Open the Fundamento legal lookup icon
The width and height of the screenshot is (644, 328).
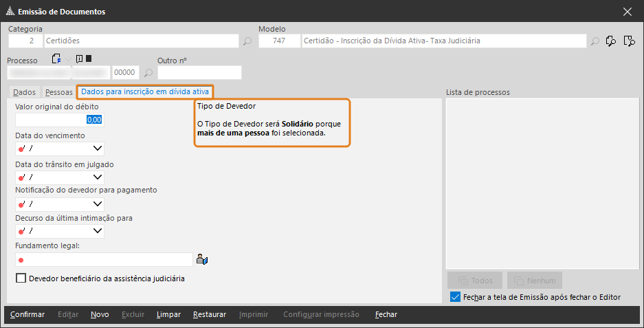[x=201, y=259]
